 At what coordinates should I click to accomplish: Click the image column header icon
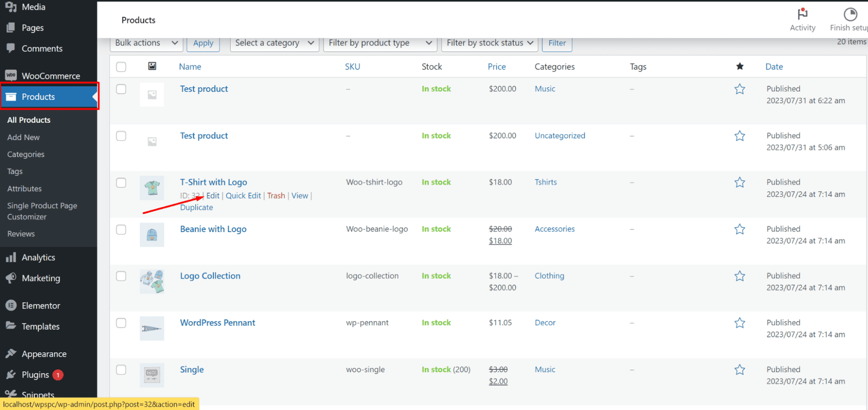pyautogui.click(x=152, y=66)
